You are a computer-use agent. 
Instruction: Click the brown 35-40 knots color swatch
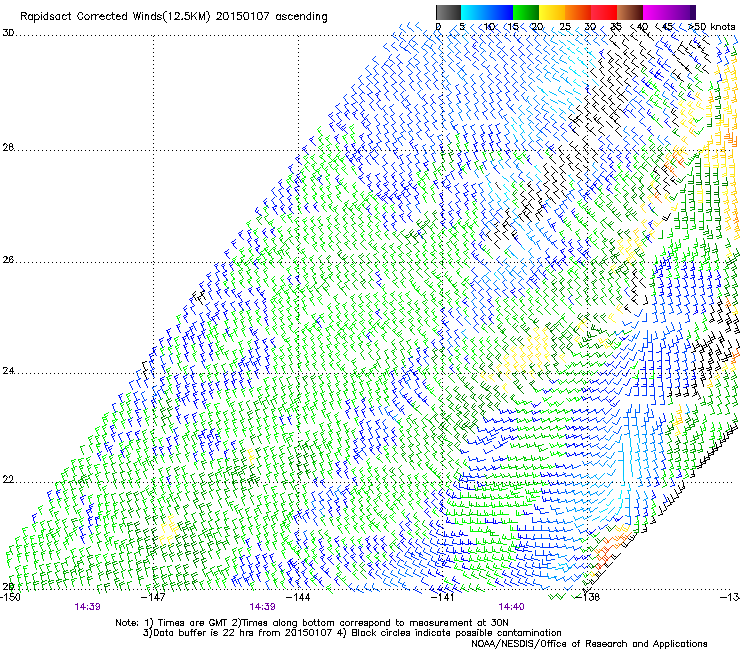pyautogui.click(x=630, y=12)
